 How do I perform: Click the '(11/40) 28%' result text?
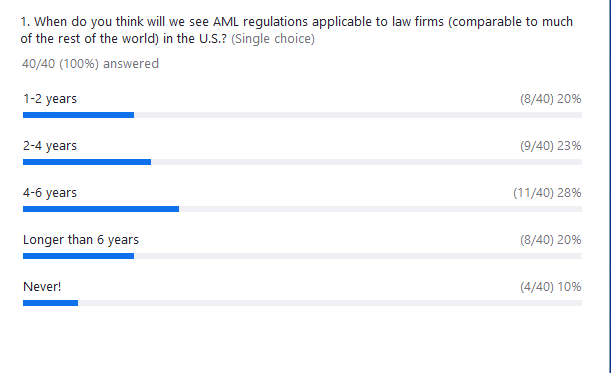pos(547,193)
